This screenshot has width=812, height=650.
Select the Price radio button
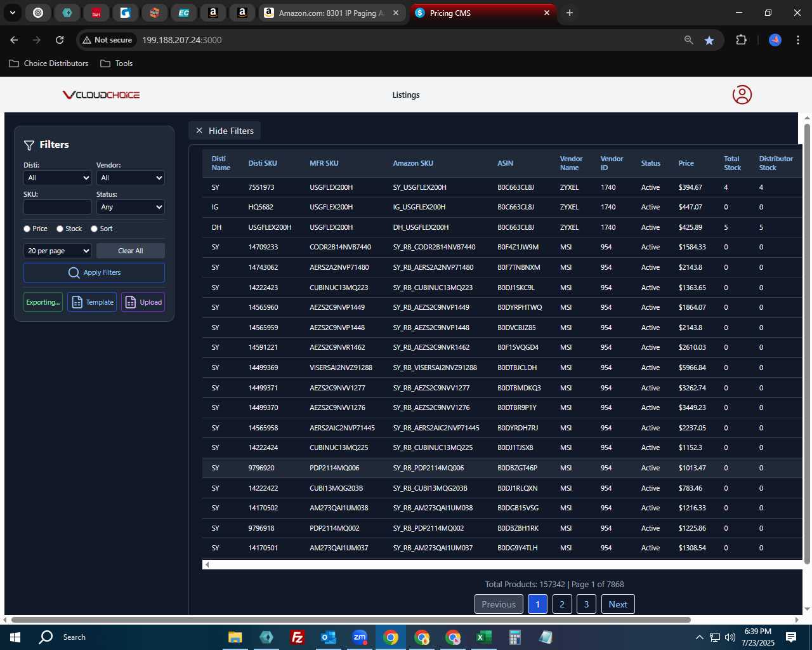(x=27, y=229)
